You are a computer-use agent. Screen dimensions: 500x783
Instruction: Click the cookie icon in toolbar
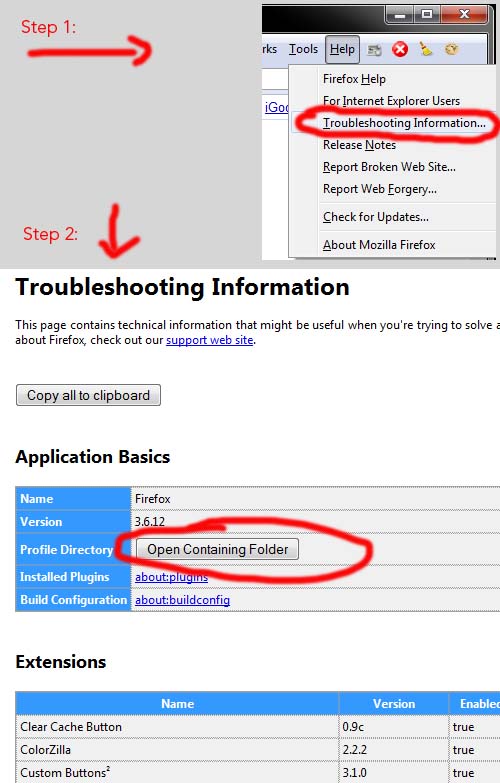tap(452, 49)
